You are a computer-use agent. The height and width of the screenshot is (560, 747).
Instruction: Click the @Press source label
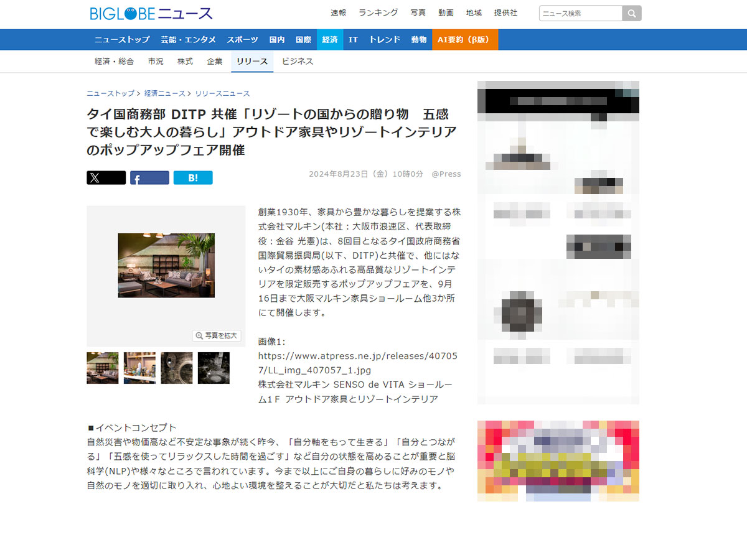(x=446, y=174)
